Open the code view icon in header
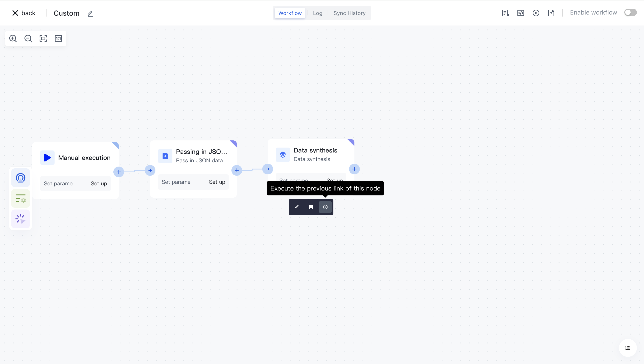The width and height of the screenshot is (644, 364). (x=521, y=13)
